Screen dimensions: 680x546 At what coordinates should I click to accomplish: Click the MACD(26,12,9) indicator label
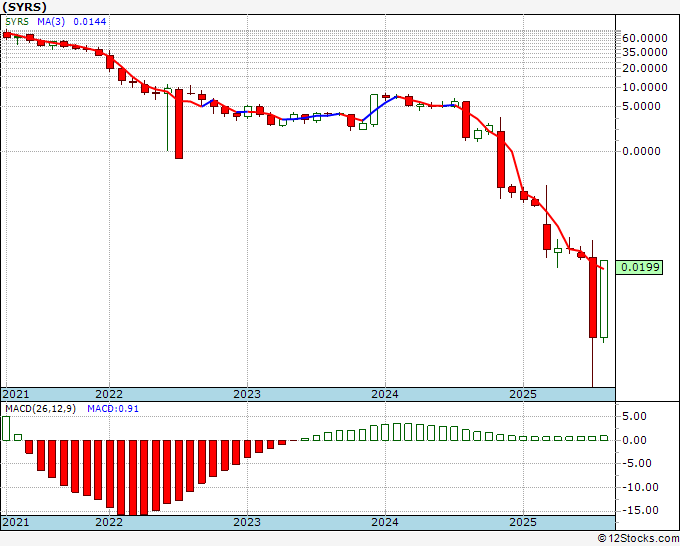[40, 409]
